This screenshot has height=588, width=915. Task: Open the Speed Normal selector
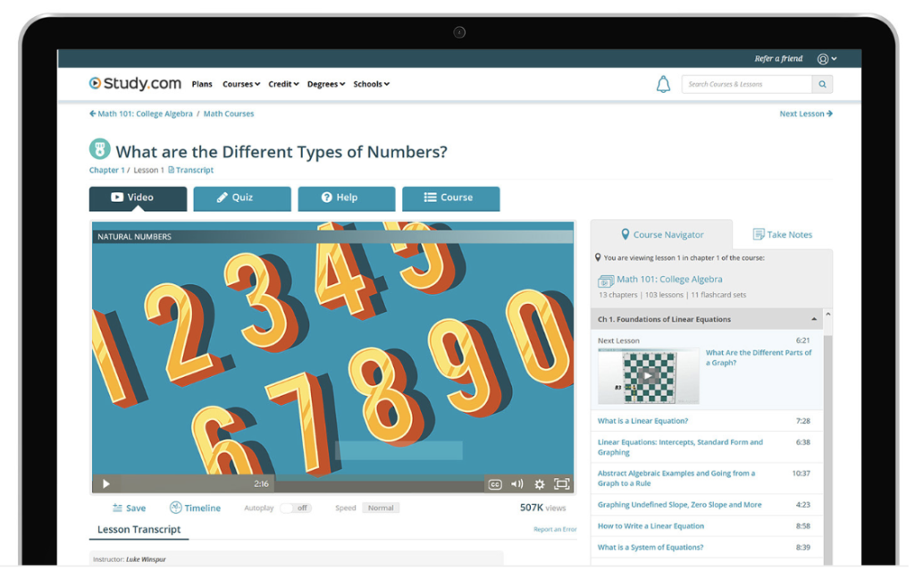pos(381,508)
